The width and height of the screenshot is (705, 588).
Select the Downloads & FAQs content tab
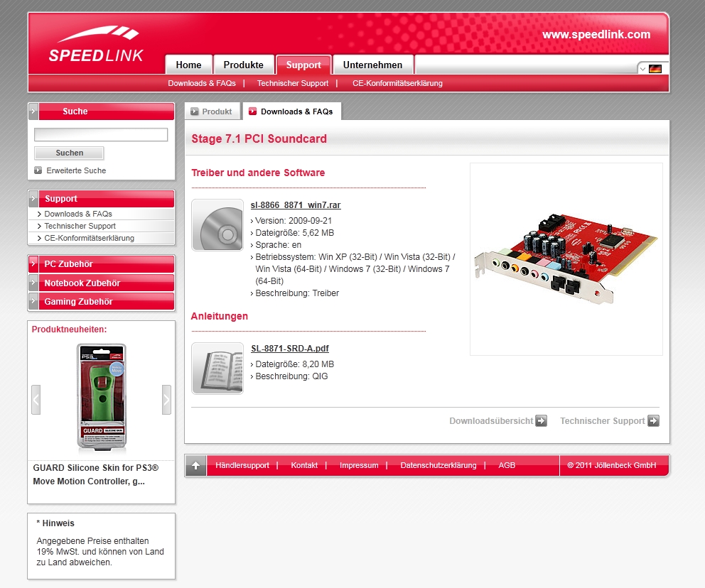292,111
